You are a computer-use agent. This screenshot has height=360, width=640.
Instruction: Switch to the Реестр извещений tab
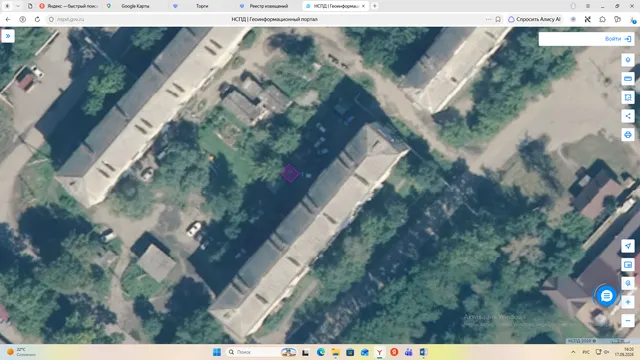coord(268,6)
